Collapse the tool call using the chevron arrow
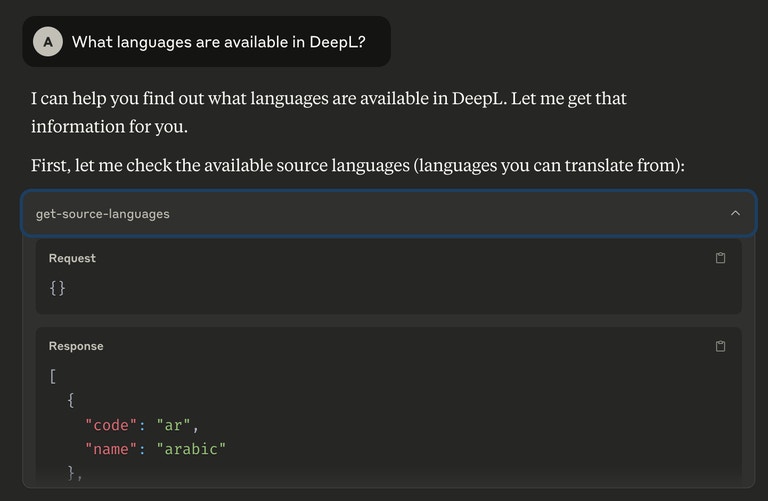Viewport: 768px width, 501px height. (x=735, y=213)
